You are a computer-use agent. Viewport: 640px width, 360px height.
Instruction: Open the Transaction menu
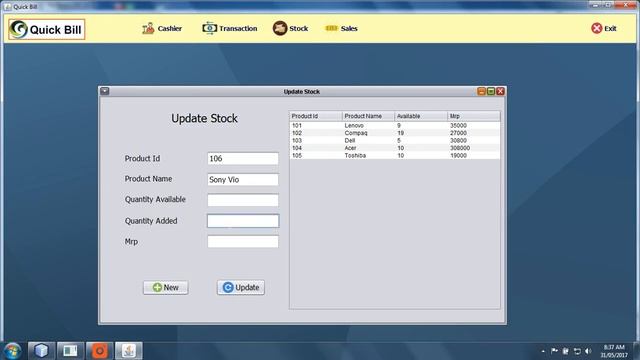(x=230, y=28)
